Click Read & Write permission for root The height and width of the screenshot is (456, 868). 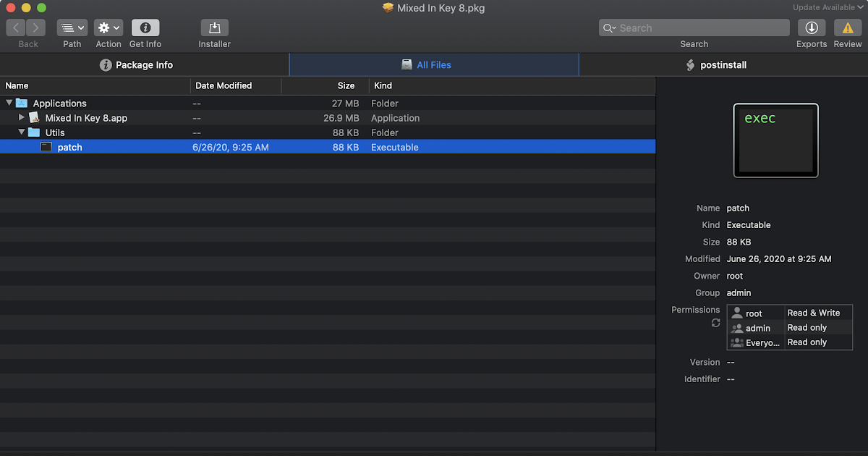click(814, 313)
